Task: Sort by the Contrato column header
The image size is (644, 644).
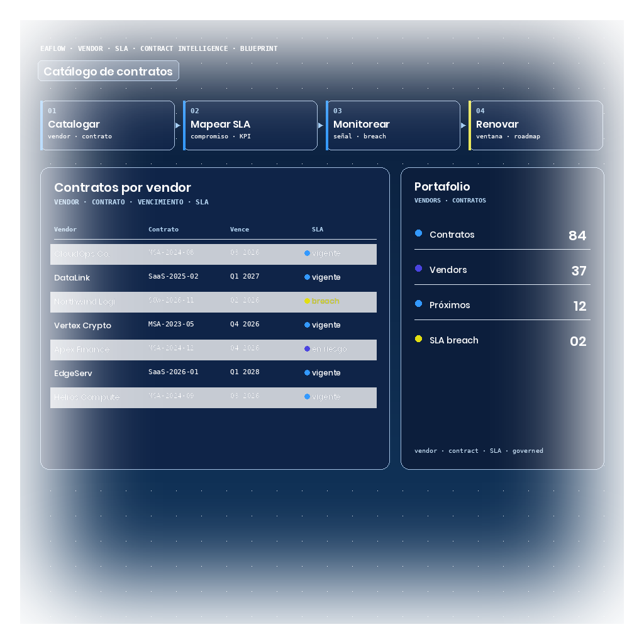Action: [x=164, y=229]
